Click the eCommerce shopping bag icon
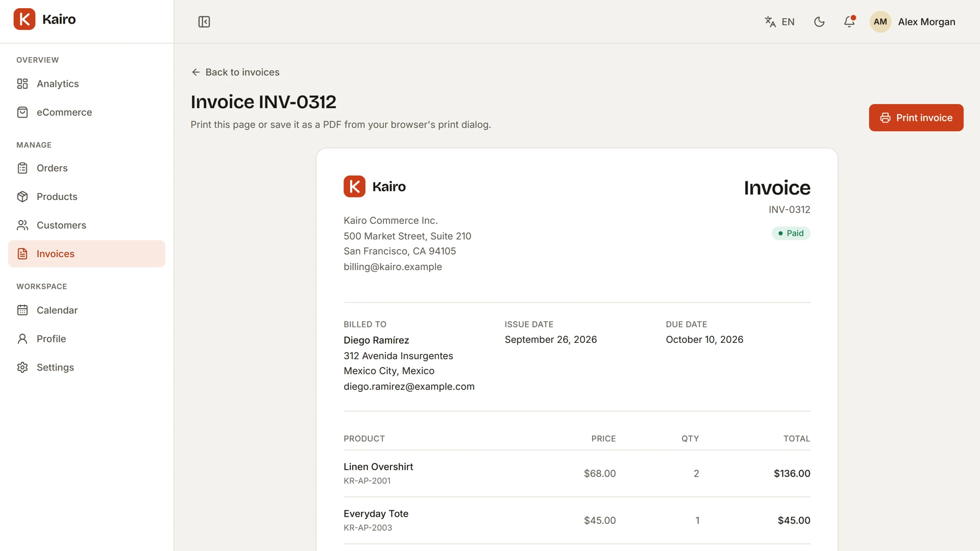Screen dimensions: 980x551 (x=22, y=112)
